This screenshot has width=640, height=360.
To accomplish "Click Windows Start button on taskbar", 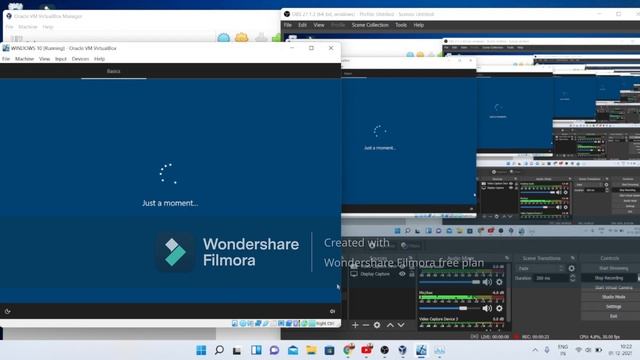I will click(x=201, y=350).
